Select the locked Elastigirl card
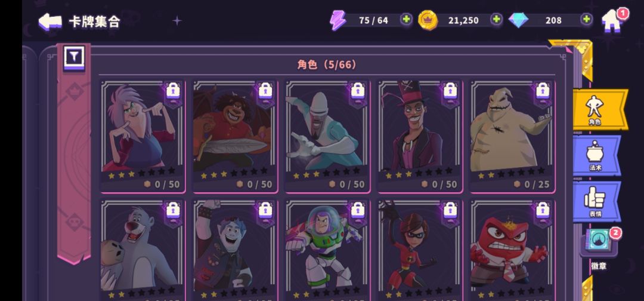The image size is (644, 301). pos(420,250)
